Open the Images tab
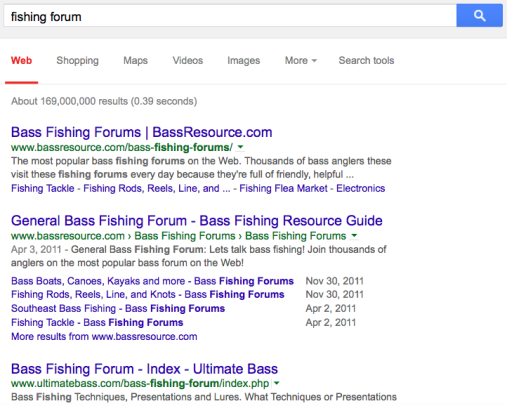This screenshot has height=406, width=507. point(244,61)
